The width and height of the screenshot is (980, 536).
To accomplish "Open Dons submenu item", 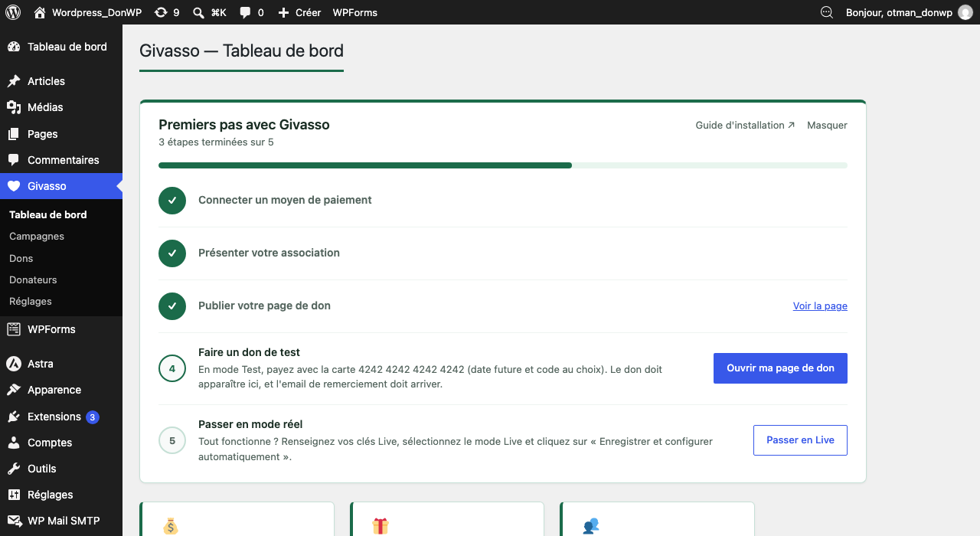I will click(21, 258).
